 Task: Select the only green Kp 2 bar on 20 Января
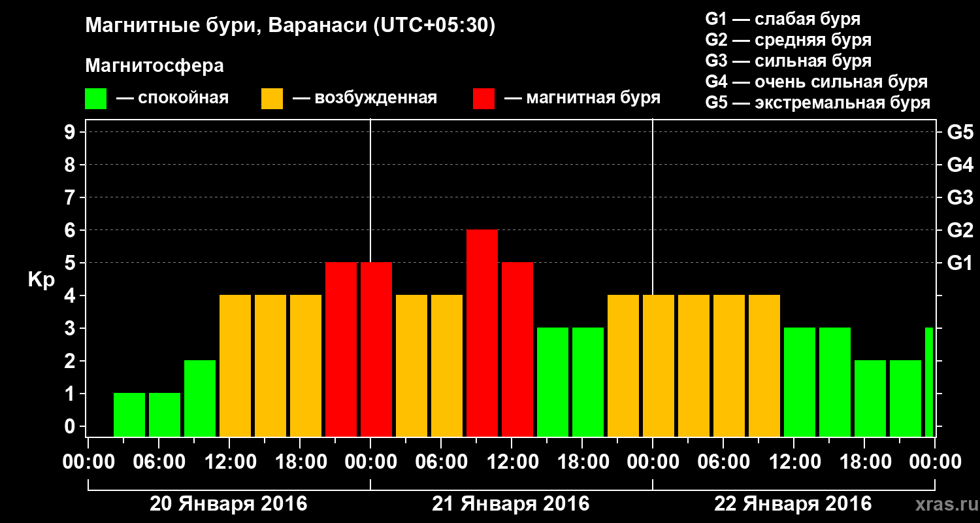click(200, 398)
